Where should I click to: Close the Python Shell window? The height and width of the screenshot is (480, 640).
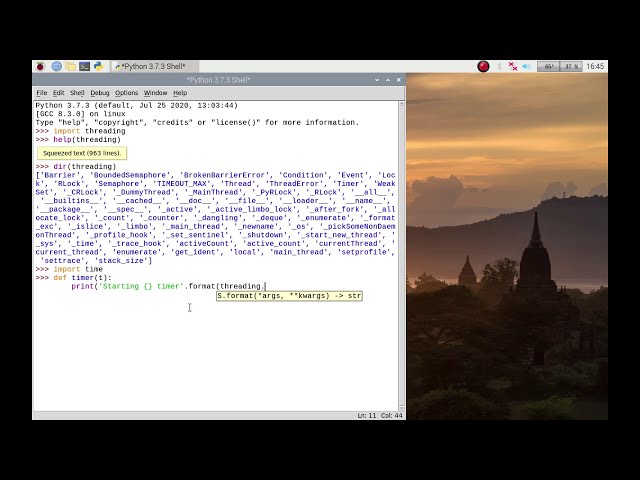click(399, 80)
